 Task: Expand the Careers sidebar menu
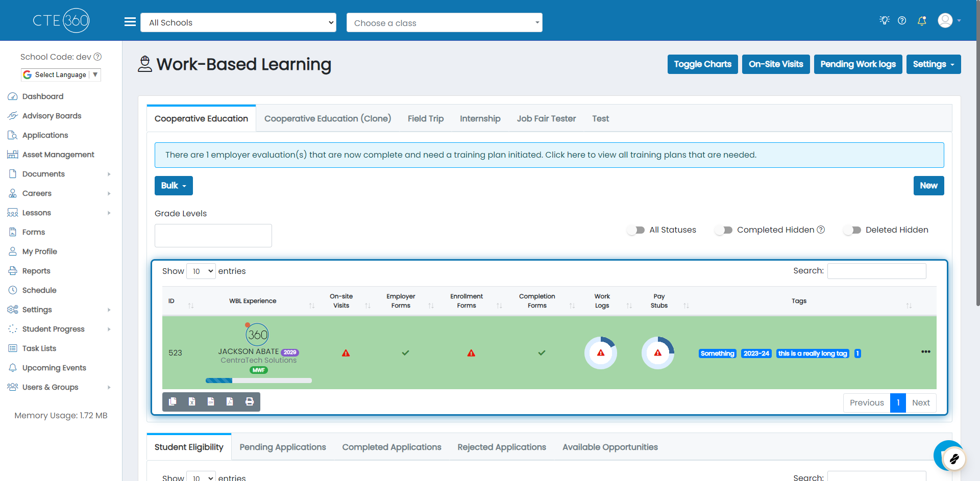coord(60,193)
